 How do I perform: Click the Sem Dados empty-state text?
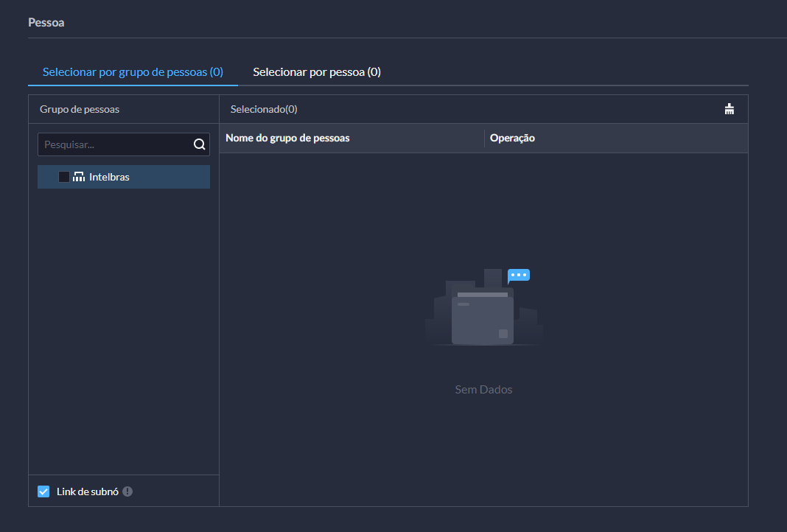tap(484, 390)
